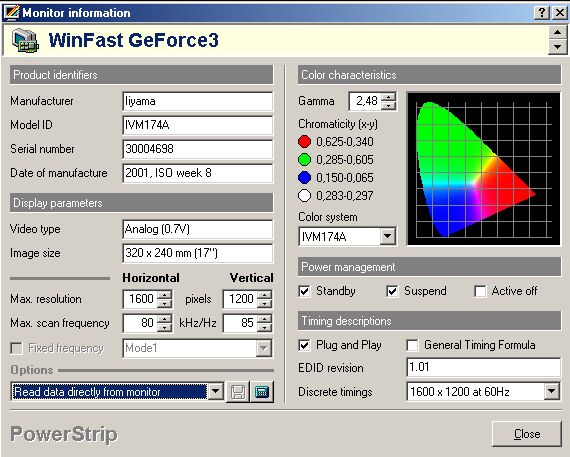Decrease horizontal max resolution spinner
This screenshot has height=457, width=570.
(x=165, y=303)
